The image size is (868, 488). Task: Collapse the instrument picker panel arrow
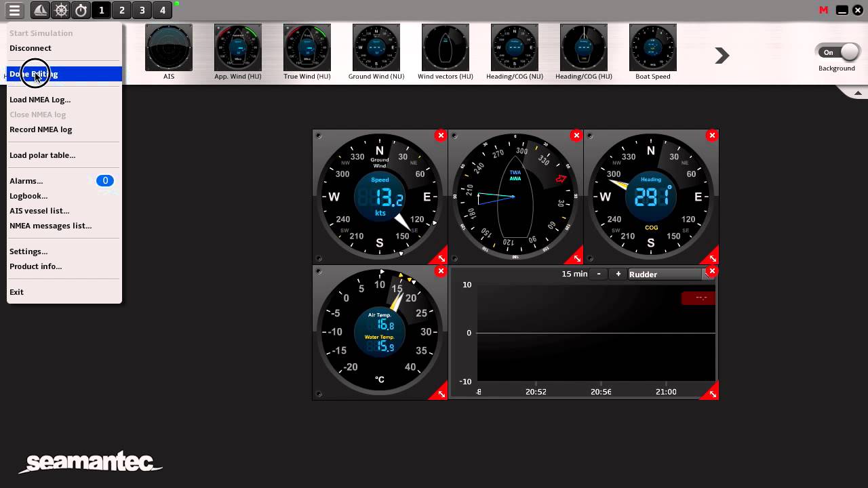coord(858,93)
